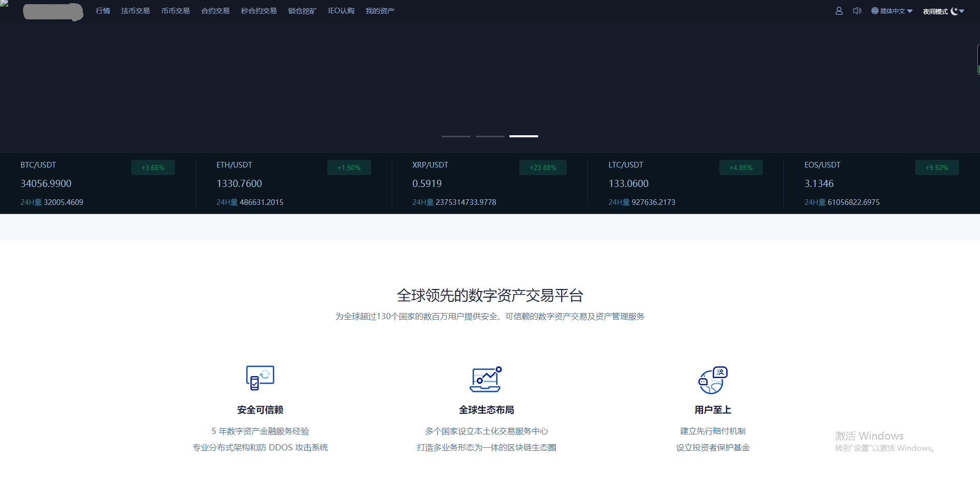
Task: Click the moon night mode icon
Action: pos(954,11)
